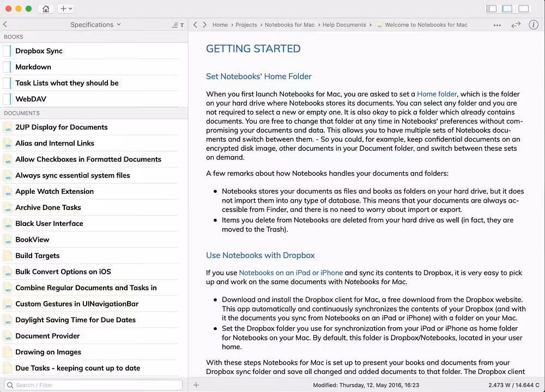Open the BookView document
The height and width of the screenshot is (392, 545).
point(94,240)
